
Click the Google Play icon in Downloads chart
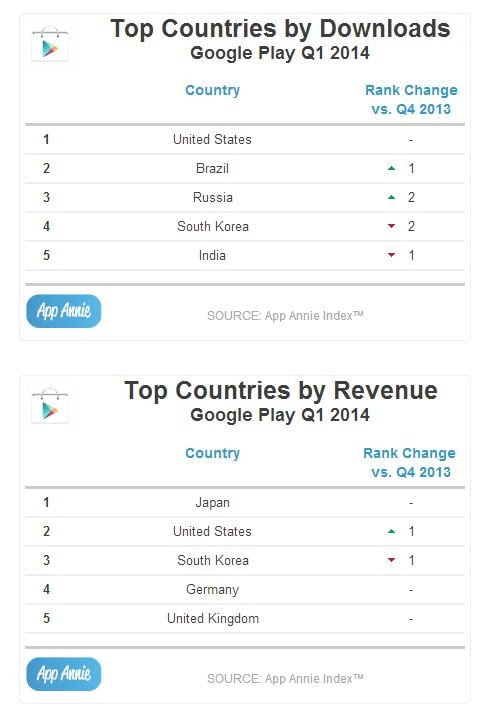point(50,44)
